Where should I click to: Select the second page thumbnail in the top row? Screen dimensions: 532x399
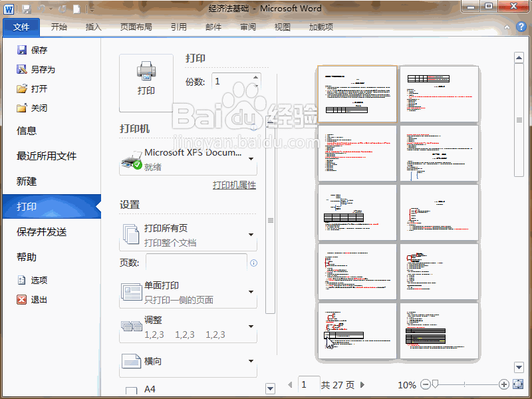click(x=440, y=94)
